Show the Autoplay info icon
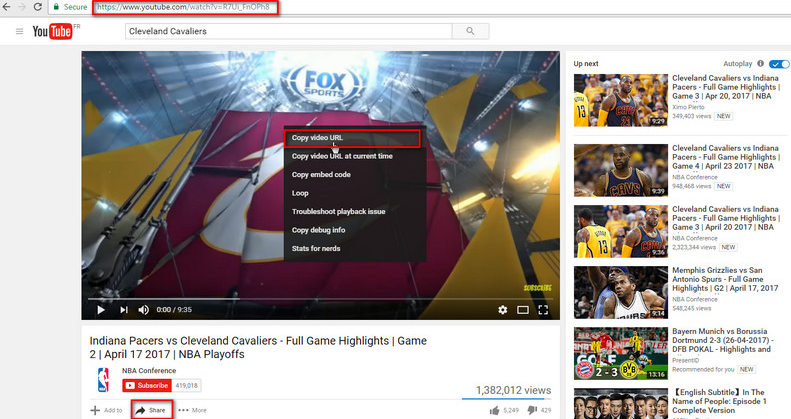This screenshot has width=791, height=419. tap(760, 64)
